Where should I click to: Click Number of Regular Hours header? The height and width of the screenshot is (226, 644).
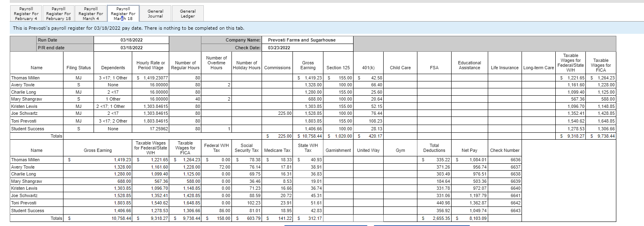pyautogui.click(x=185, y=65)
